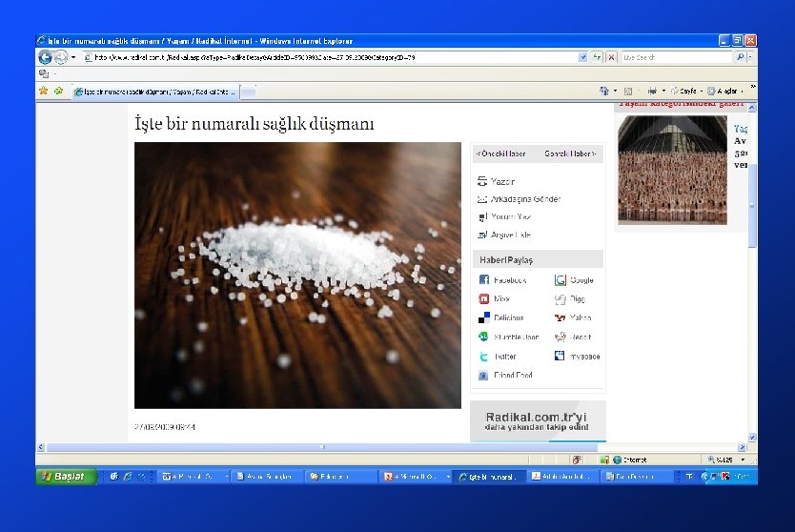Open the recent pages dropdown arrow

pos(73,57)
